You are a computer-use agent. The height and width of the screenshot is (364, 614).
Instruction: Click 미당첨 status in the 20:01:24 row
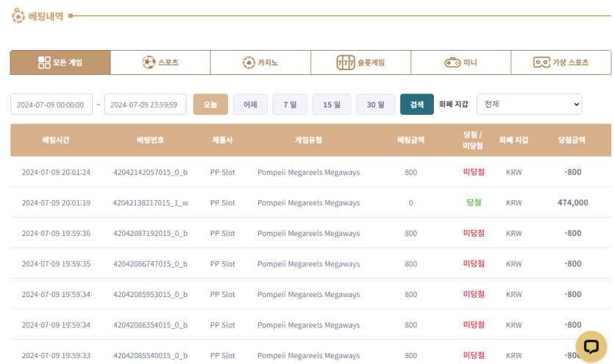(474, 172)
